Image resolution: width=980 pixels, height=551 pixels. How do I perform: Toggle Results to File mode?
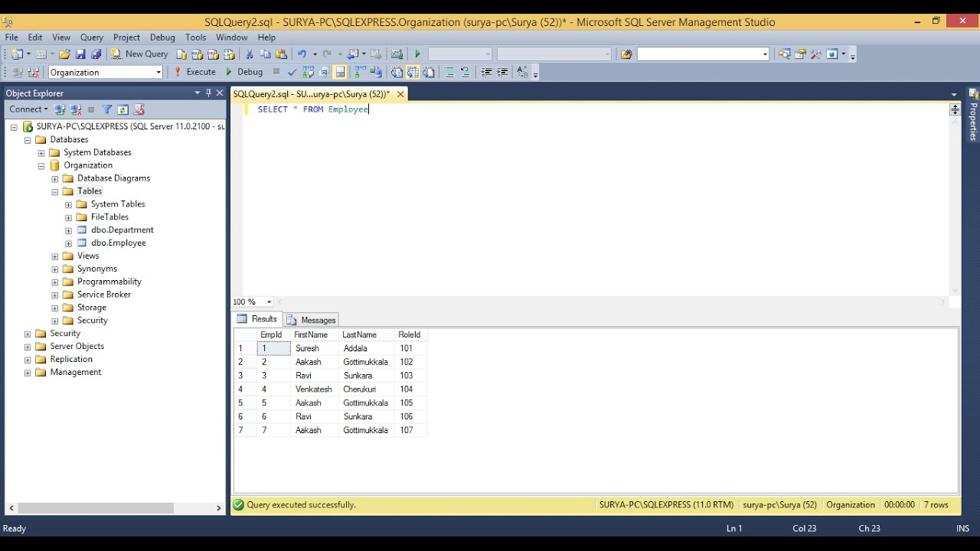[x=429, y=72]
